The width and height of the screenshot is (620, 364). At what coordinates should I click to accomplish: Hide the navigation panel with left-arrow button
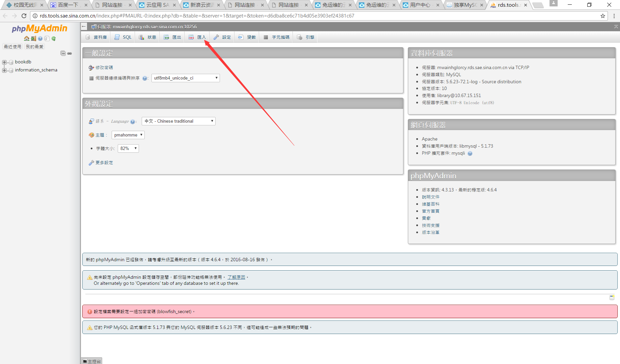(84, 26)
